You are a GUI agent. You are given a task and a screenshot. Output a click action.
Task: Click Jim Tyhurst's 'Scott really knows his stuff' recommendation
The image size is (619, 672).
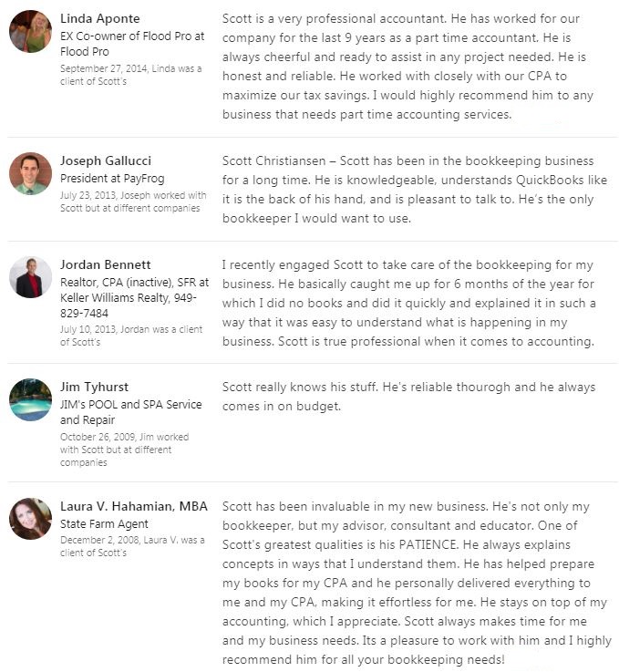tap(408, 397)
